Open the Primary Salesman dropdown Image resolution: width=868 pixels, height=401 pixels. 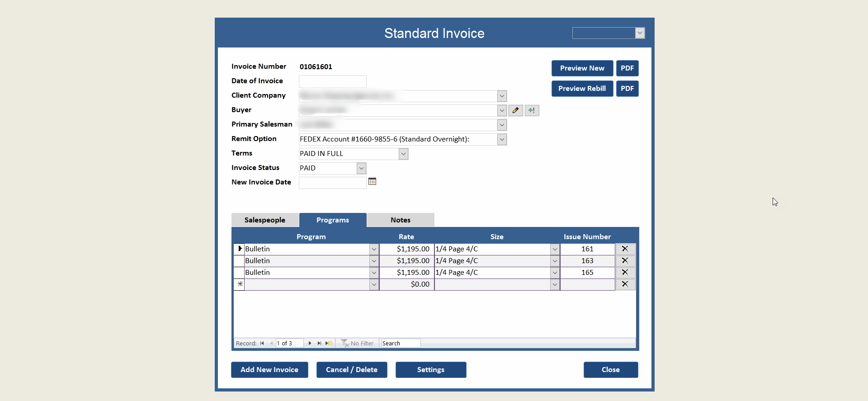coord(502,125)
